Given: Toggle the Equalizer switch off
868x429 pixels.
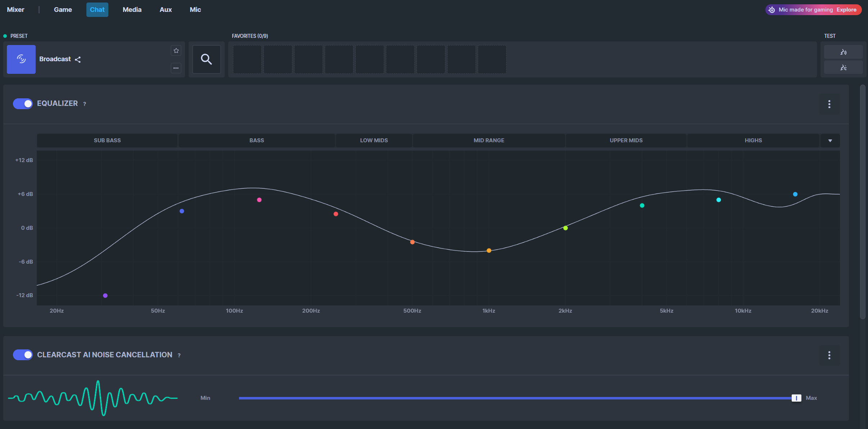Looking at the screenshot, I should tap(23, 104).
